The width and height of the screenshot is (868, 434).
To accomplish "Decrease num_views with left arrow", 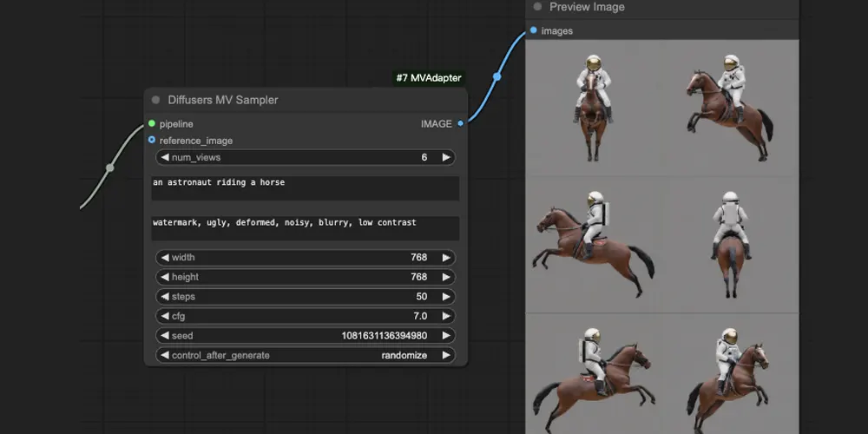I will 164,157.
